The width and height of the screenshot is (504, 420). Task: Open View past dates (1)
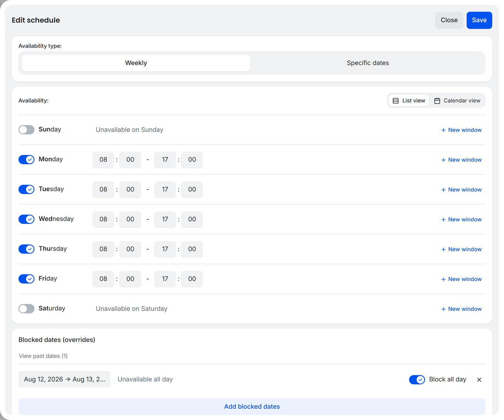[x=43, y=356]
